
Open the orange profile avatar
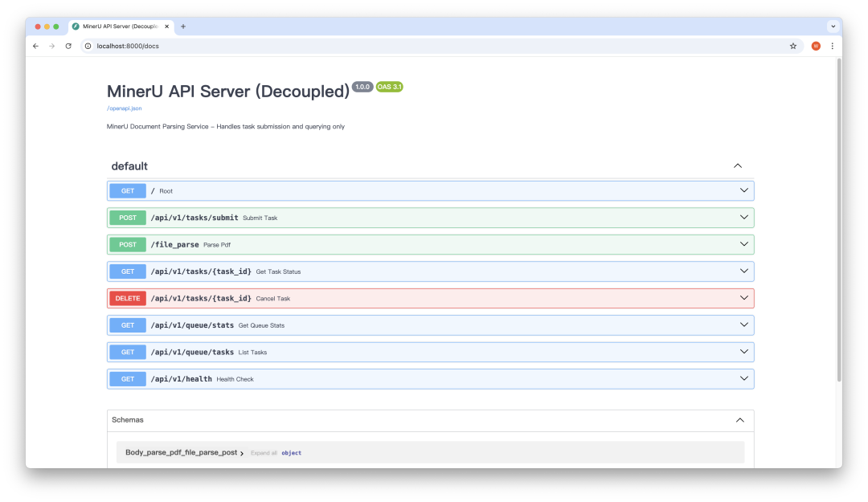[816, 46]
